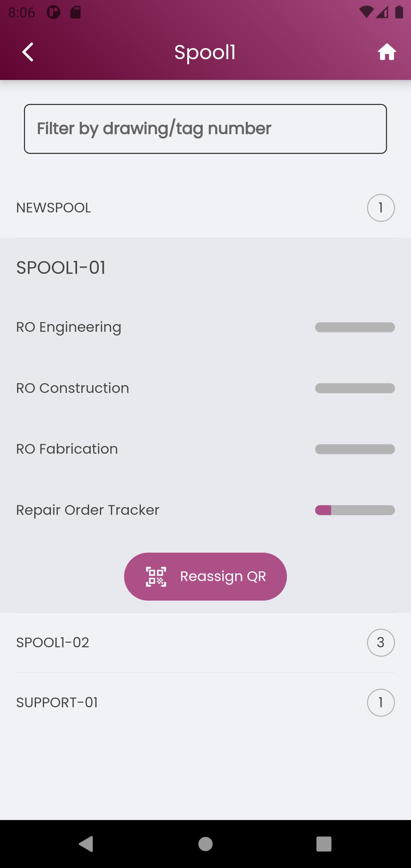Open the NEWSPOOL count badge

point(381,208)
